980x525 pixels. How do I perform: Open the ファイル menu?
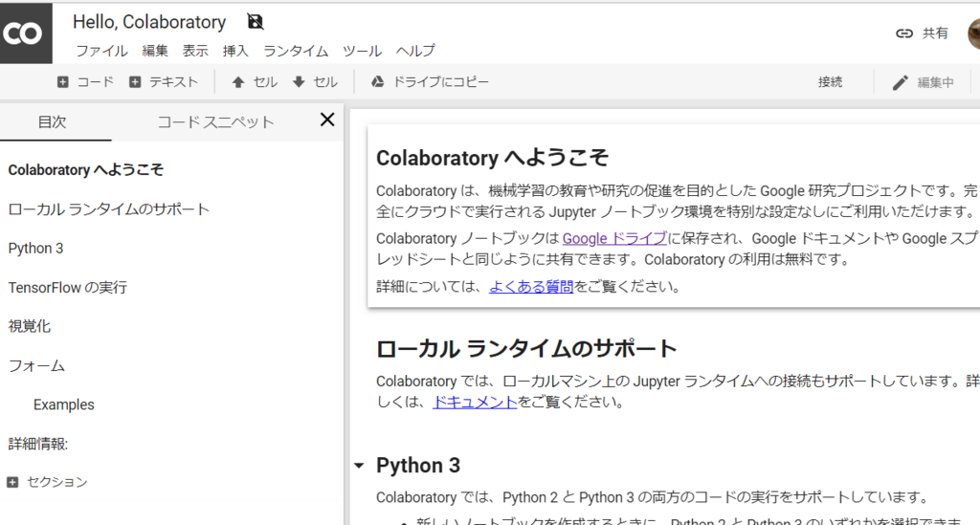(x=101, y=51)
